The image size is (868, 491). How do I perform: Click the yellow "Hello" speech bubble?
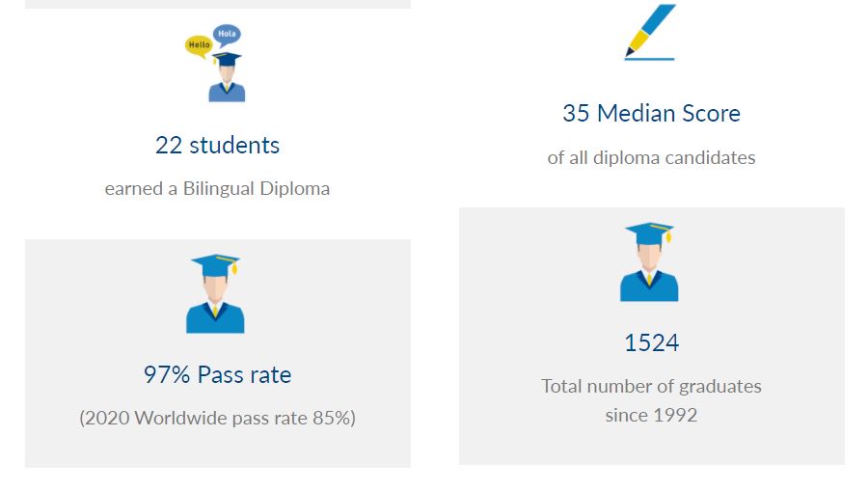199,44
